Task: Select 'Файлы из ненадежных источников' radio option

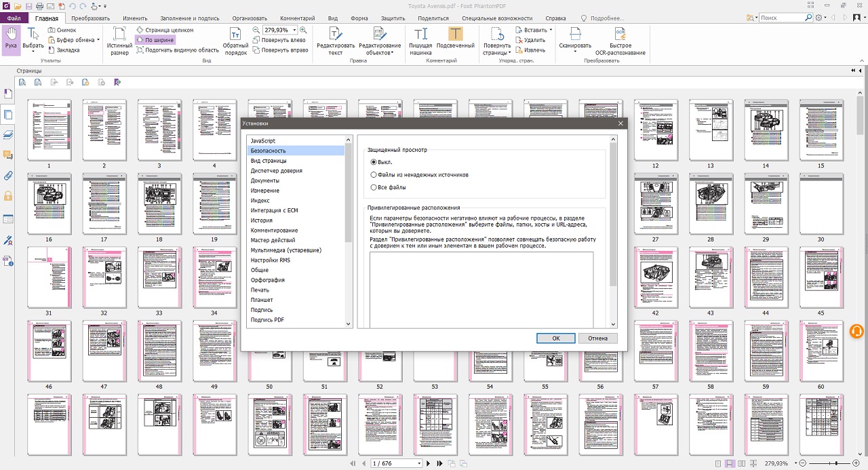Action: click(374, 175)
